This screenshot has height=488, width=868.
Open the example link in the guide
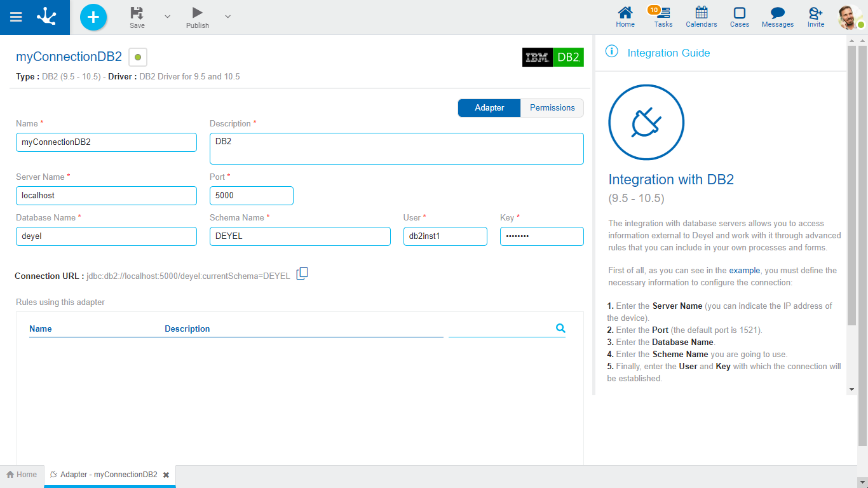[x=745, y=270]
